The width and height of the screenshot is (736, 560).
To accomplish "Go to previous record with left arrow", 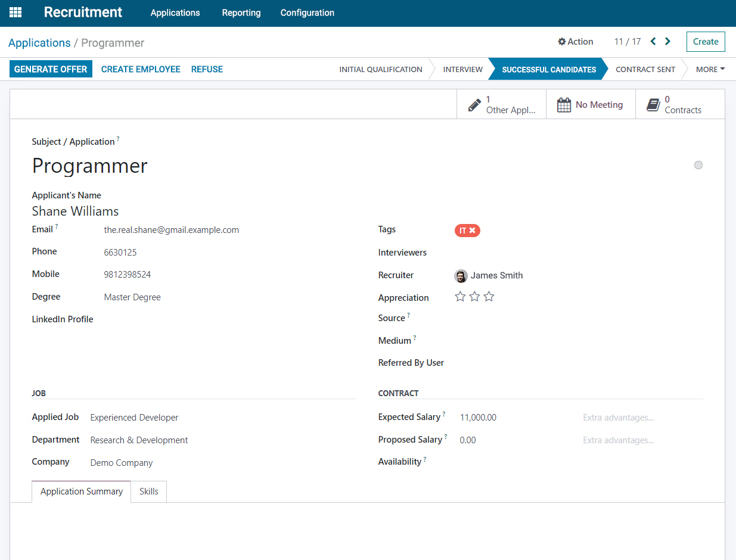I will pos(653,41).
